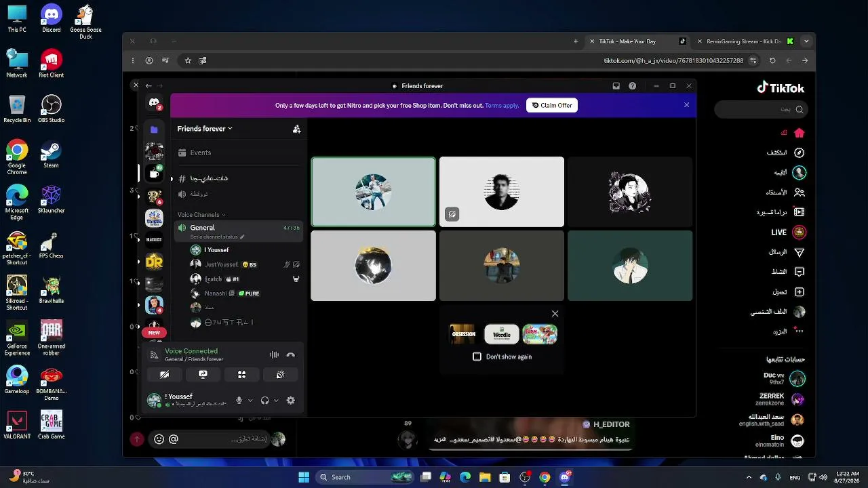Viewport: 868px width, 488px height.
Task: Open the invite members icon beside Friends forever
Action: tap(296, 129)
